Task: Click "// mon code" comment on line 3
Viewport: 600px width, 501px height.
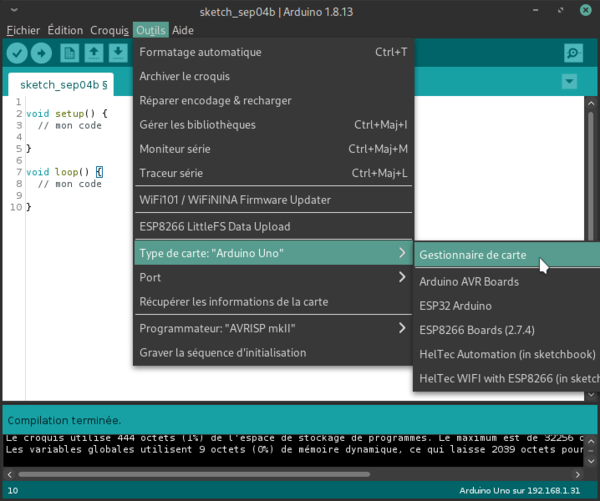Action: pyautogui.click(x=70, y=125)
